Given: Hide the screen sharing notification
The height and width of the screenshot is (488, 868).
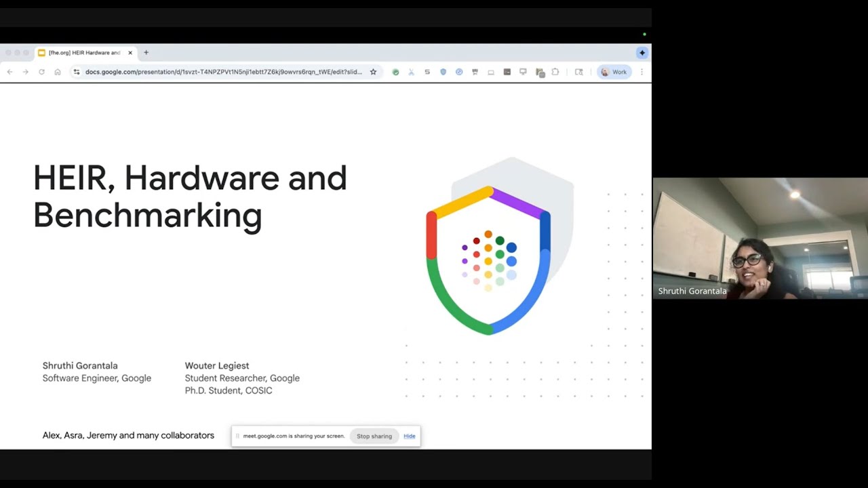Looking at the screenshot, I should (x=410, y=436).
